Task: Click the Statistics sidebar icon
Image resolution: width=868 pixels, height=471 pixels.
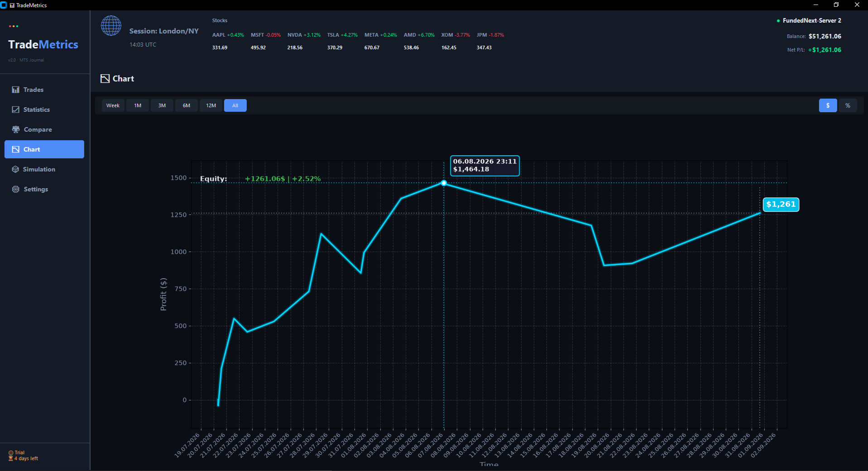Action: tap(15, 109)
